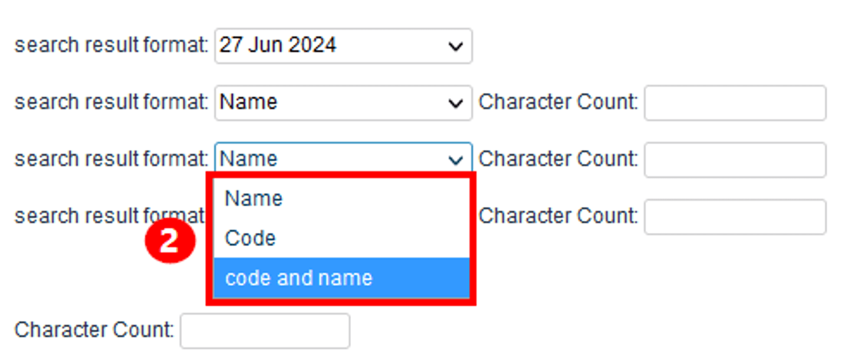The height and width of the screenshot is (361, 868).
Task: Open the second-row "Name" format dropdown
Action: click(x=330, y=103)
